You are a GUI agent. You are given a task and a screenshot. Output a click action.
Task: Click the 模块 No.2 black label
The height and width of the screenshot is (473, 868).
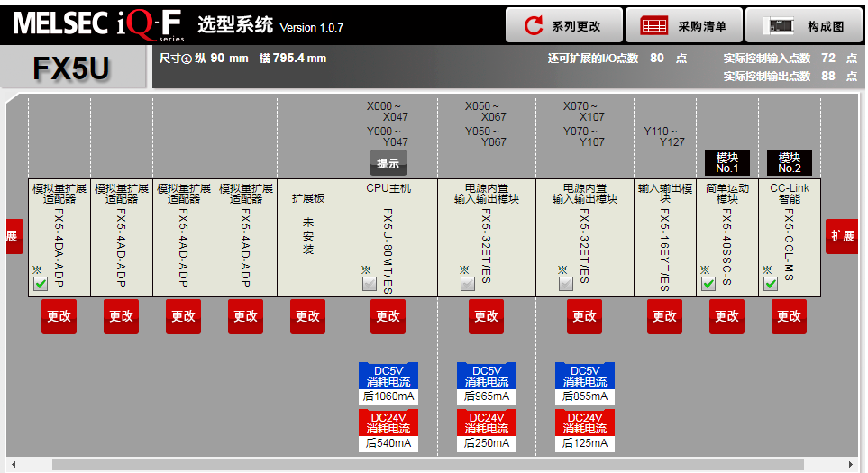tap(789, 163)
